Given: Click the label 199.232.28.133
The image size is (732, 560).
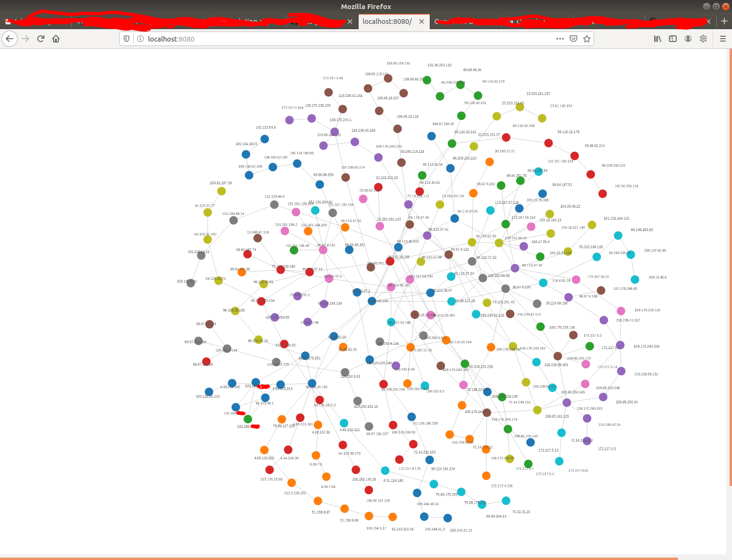Looking at the screenshot, I should [x=208, y=397].
